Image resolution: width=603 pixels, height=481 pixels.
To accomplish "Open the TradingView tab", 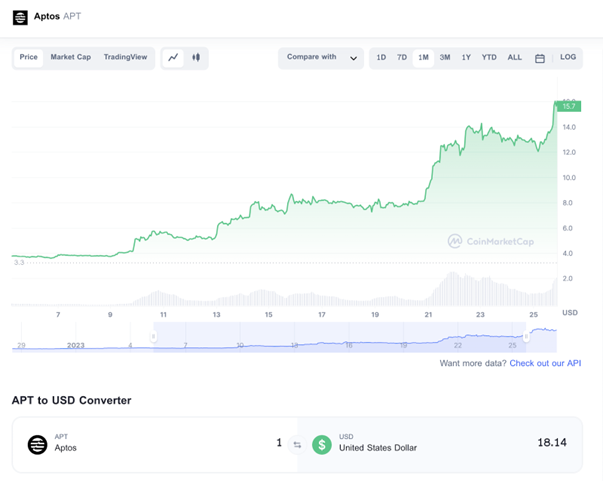I will 125,58.
